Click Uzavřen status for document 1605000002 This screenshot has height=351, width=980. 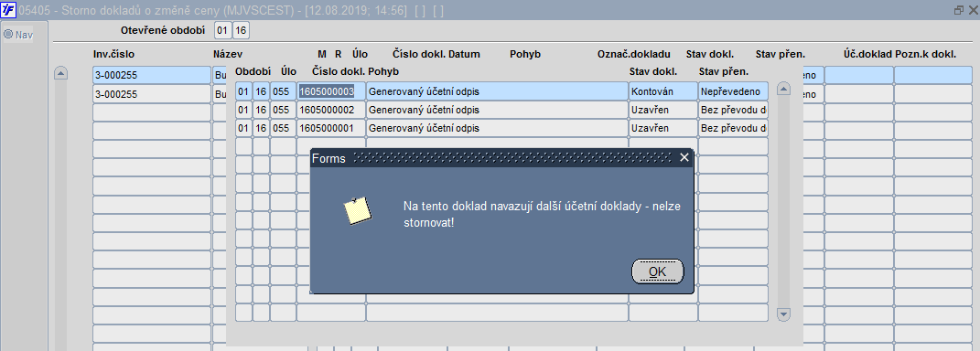(x=663, y=110)
